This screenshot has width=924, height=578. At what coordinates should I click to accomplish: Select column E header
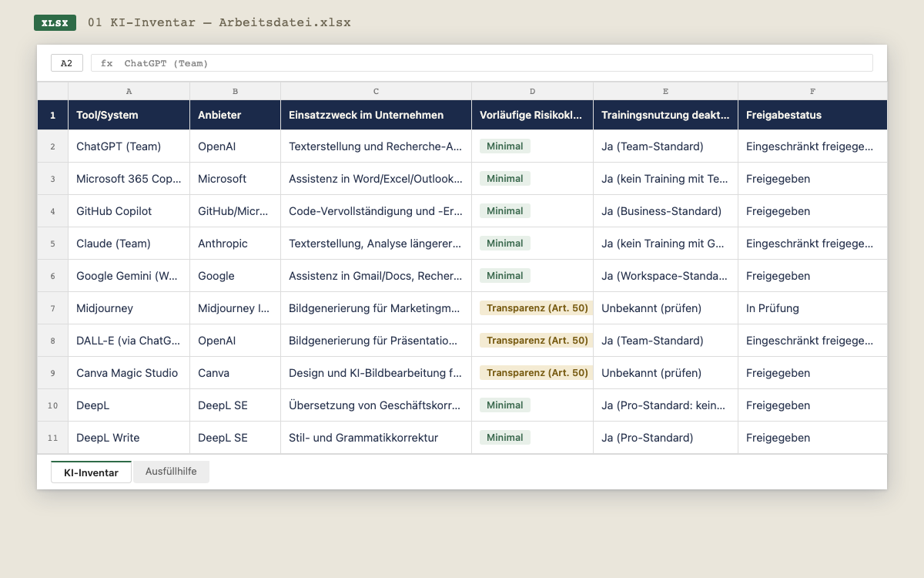tap(665, 91)
